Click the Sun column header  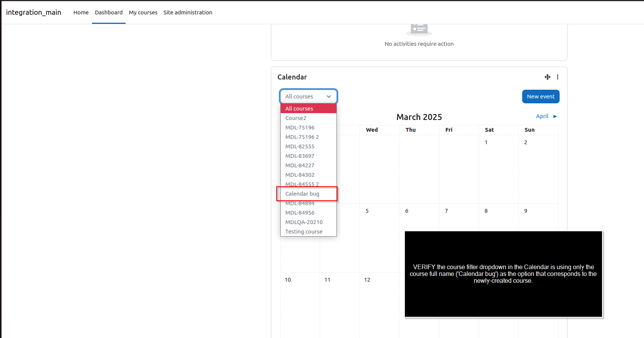[529, 130]
